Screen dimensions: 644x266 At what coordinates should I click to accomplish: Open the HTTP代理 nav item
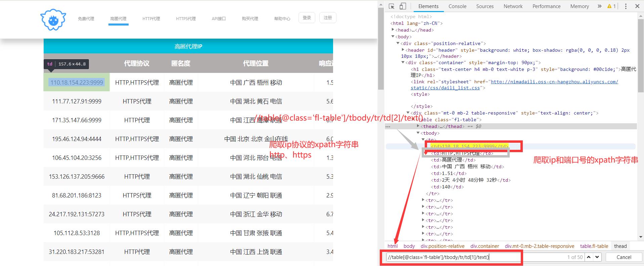point(151,19)
